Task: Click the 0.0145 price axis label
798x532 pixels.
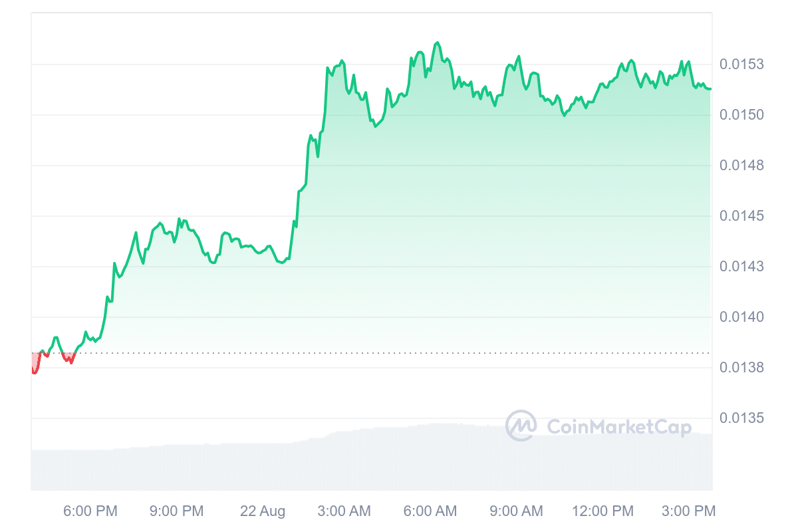Action: pyautogui.click(x=742, y=216)
